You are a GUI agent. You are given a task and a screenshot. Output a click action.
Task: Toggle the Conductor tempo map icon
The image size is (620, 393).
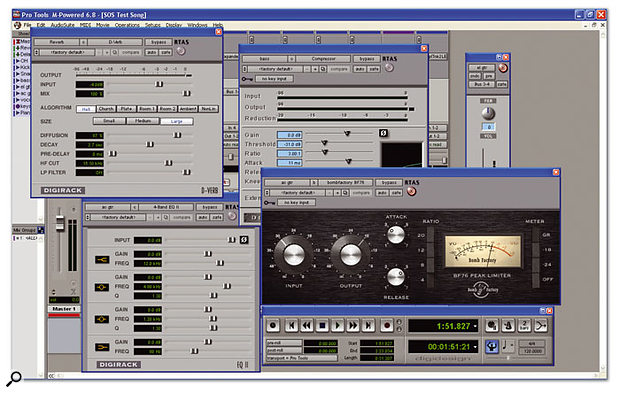[x=491, y=347]
